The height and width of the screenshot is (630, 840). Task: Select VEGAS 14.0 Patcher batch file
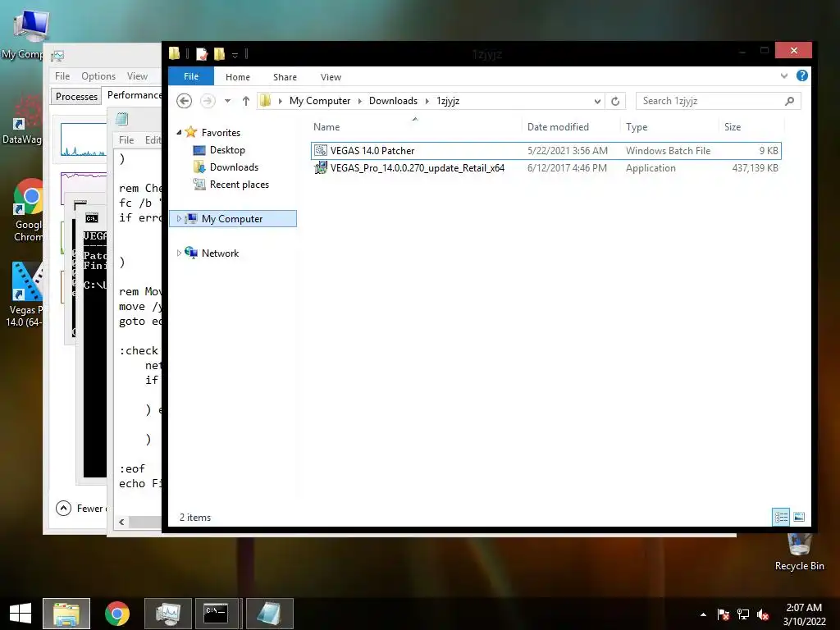[x=546, y=151]
